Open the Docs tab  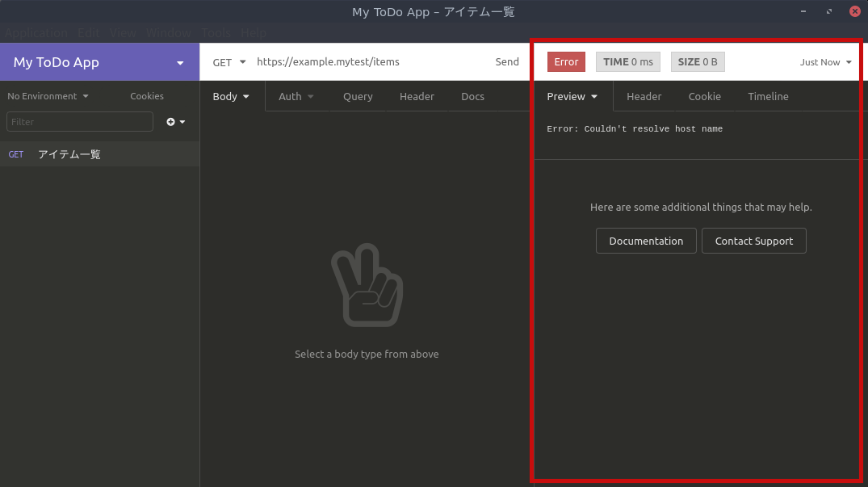pos(472,97)
